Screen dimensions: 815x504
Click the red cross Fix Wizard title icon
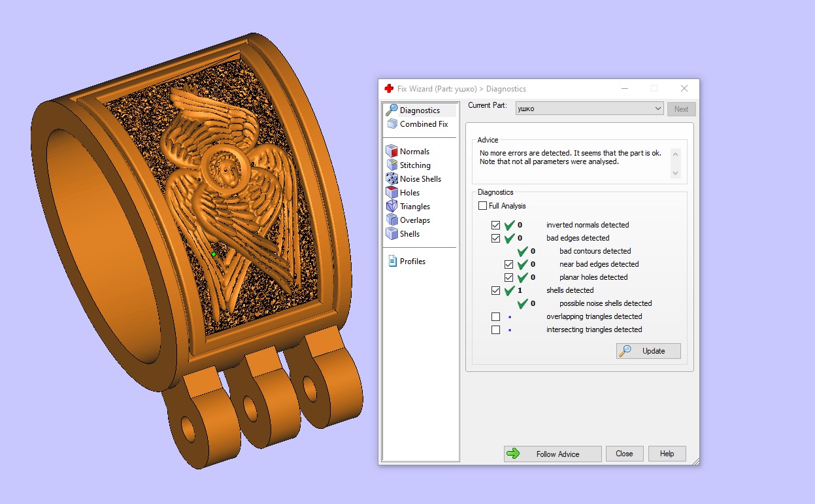[389, 88]
